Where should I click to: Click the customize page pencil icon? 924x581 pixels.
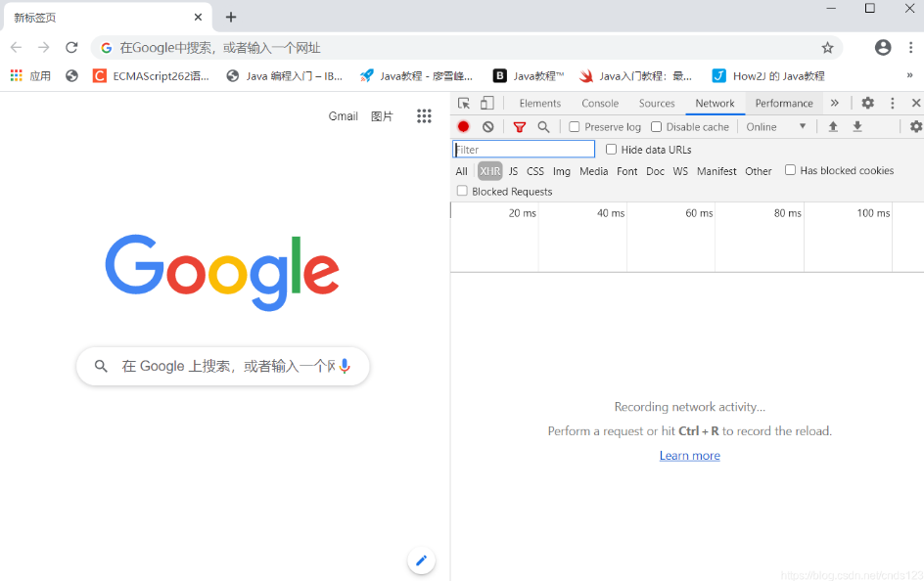pos(421,560)
